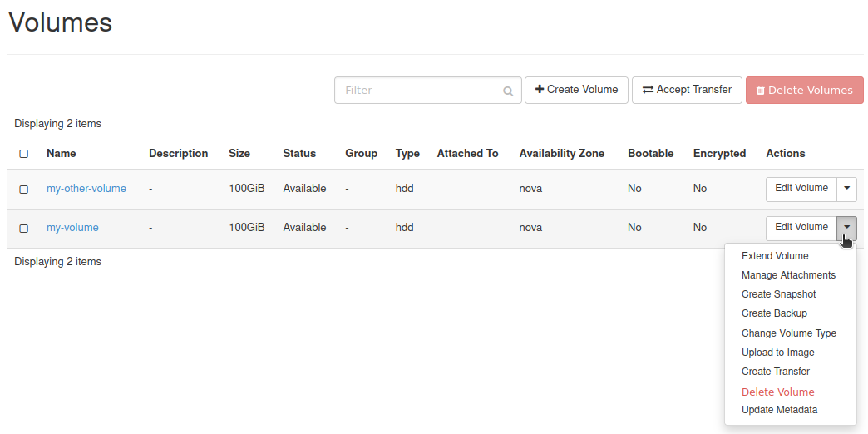Image resolution: width=868 pixels, height=434 pixels.
Task: Click Edit Volume for my-other-volume
Action: tap(801, 190)
